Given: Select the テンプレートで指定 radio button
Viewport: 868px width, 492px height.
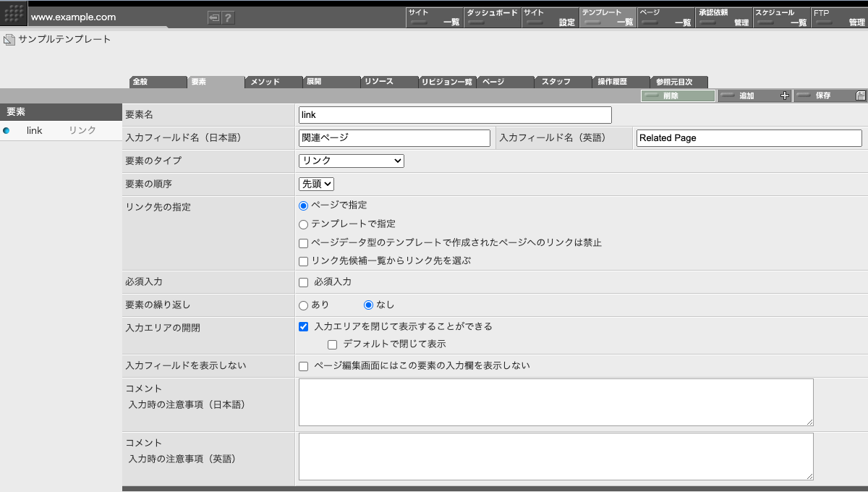Looking at the screenshot, I should click(303, 224).
